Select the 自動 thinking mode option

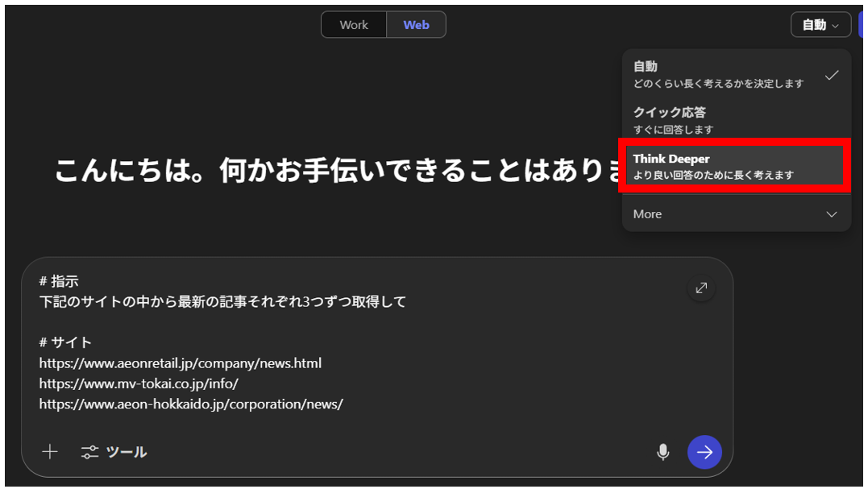point(737,75)
